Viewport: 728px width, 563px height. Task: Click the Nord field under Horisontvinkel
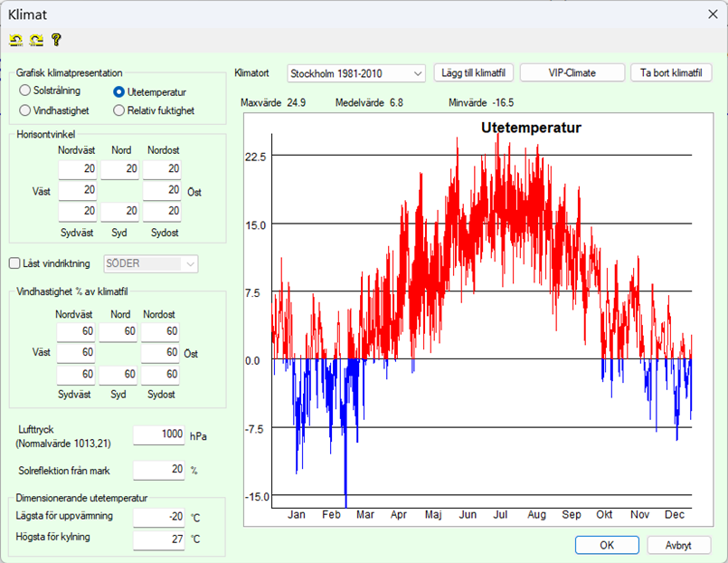(x=119, y=169)
